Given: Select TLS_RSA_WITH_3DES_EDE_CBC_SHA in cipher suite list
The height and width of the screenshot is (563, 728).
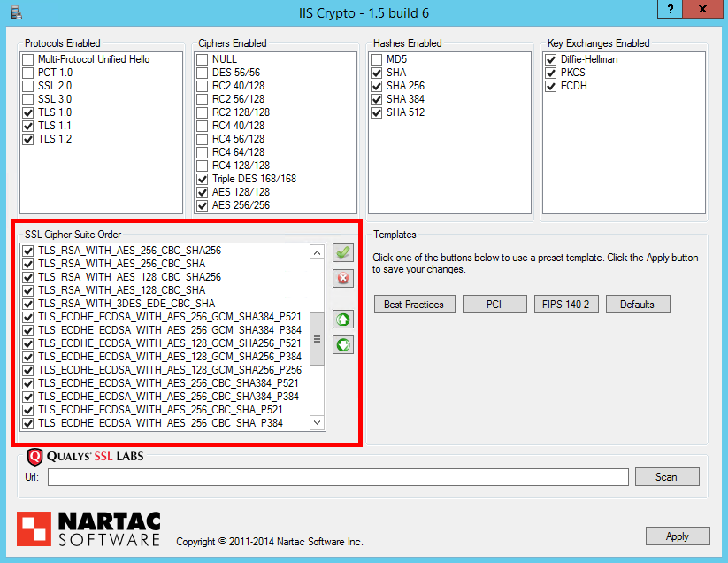Looking at the screenshot, I should point(126,303).
